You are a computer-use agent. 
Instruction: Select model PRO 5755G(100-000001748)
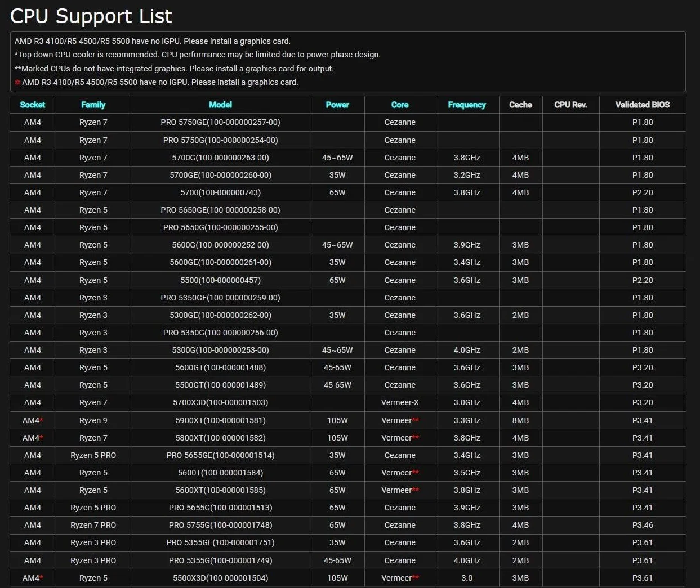pos(220,525)
